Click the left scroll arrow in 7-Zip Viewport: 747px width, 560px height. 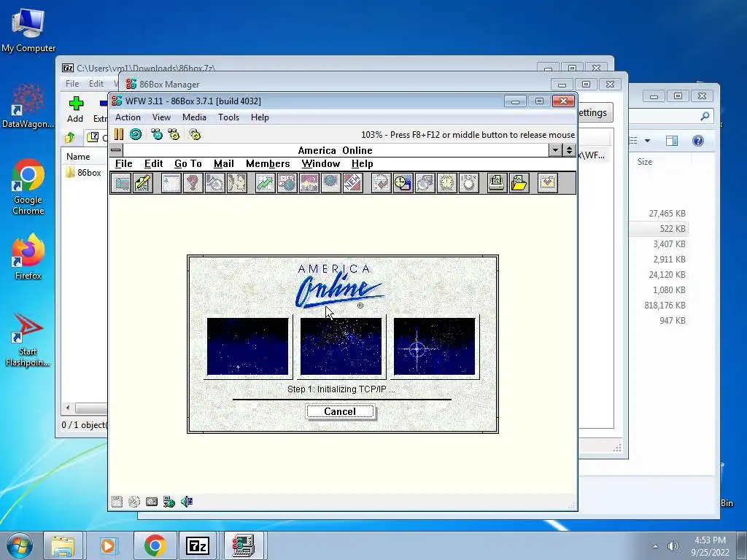pyautogui.click(x=68, y=408)
